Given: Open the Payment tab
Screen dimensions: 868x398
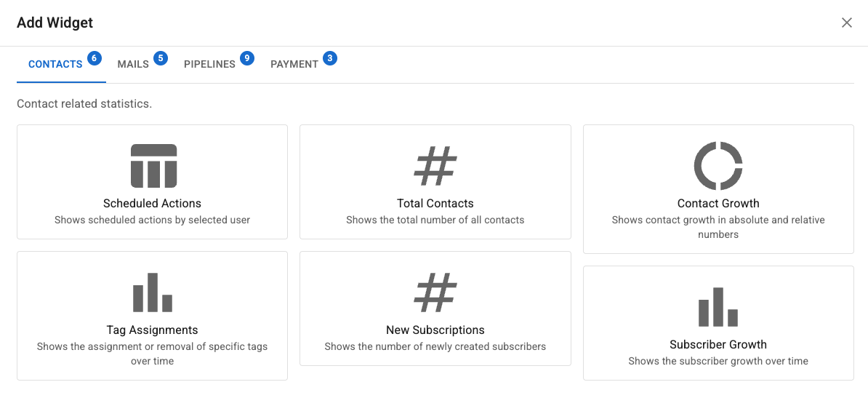Looking at the screenshot, I should 294,64.
